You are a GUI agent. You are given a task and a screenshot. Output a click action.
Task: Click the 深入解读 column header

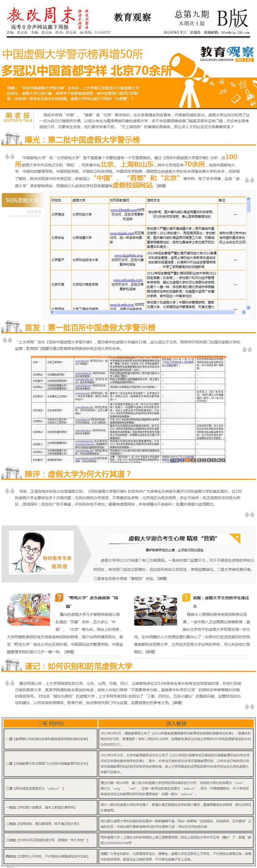[176, 724]
